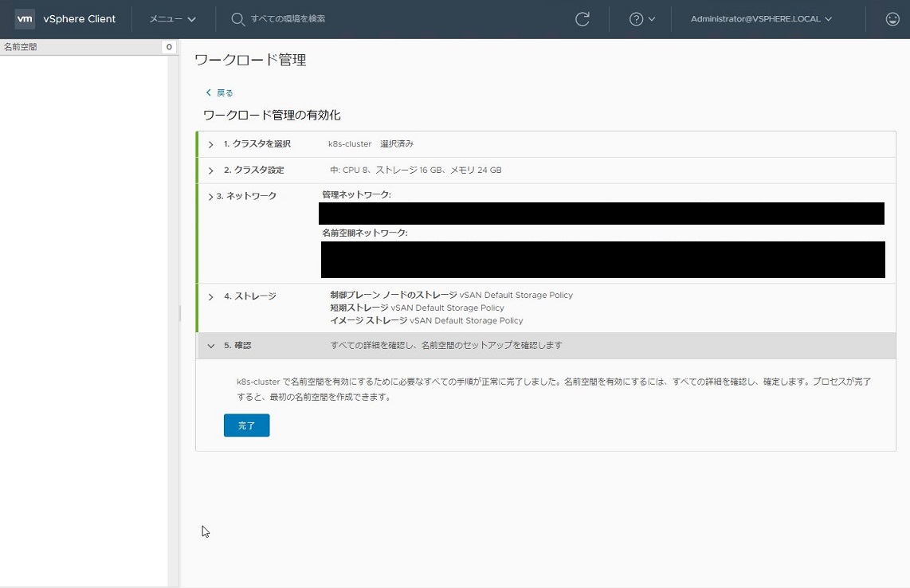910x588 pixels.
Task: Focus the すべての環境を検索 search field
Action: pyautogui.click(x=288, y=18)
